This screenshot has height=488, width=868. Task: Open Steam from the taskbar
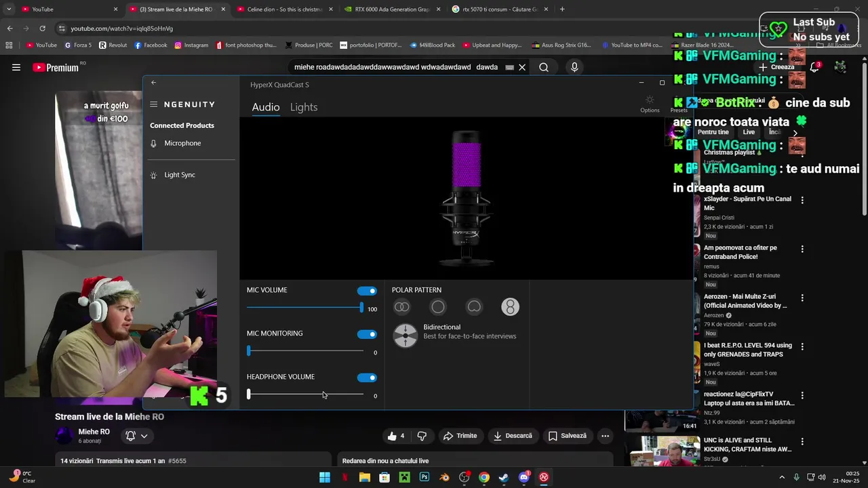coord(504,477)
